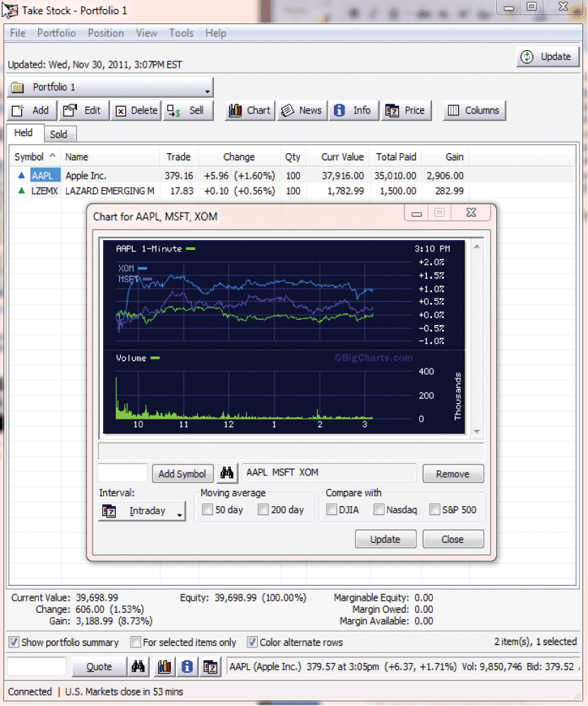Image resolution: width=588 pixels, height=706 pixels.
Task: Open the News toolbar button
Action: pos(301,110)
